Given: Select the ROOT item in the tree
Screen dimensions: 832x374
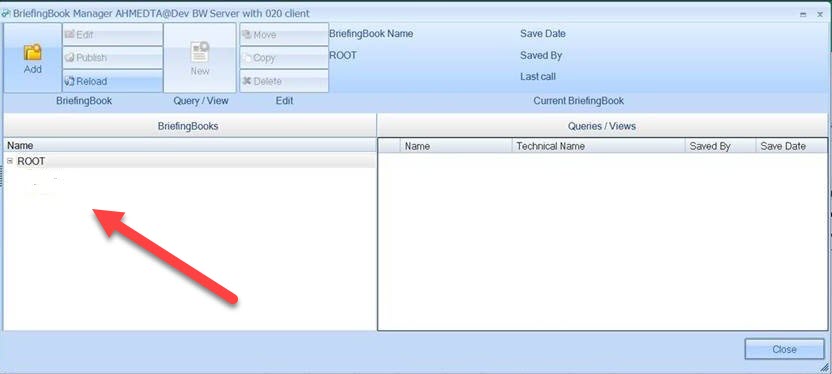Looking at the screenshot, I should coord(31,161).
